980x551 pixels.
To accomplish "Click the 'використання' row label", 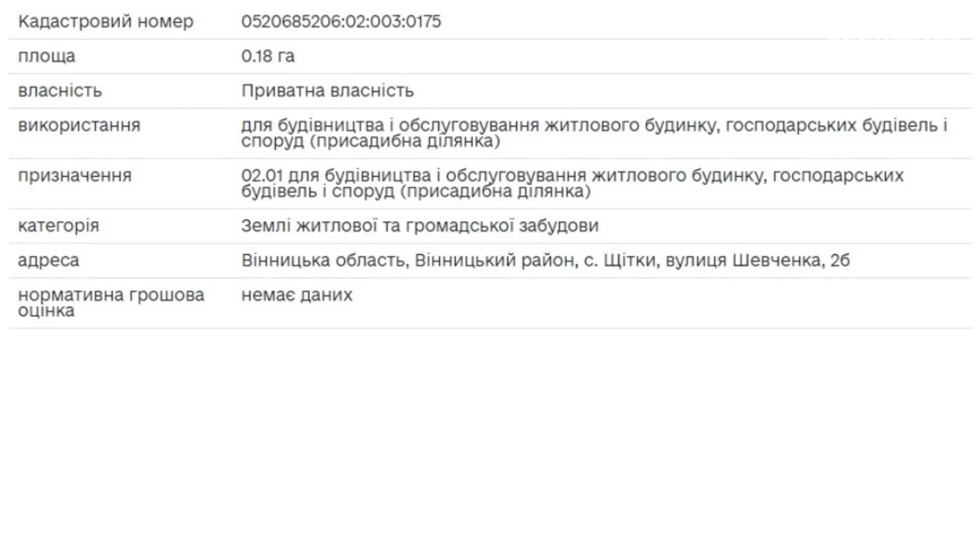I will (x=79, y=126).
